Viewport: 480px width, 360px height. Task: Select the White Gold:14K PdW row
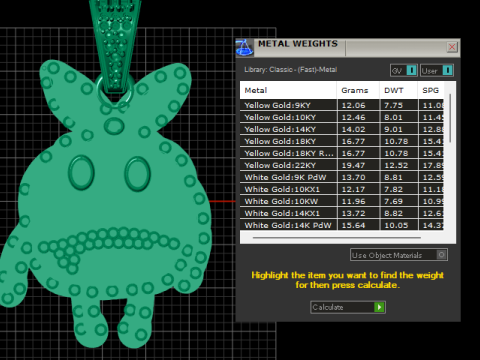(x=342, y=225)
